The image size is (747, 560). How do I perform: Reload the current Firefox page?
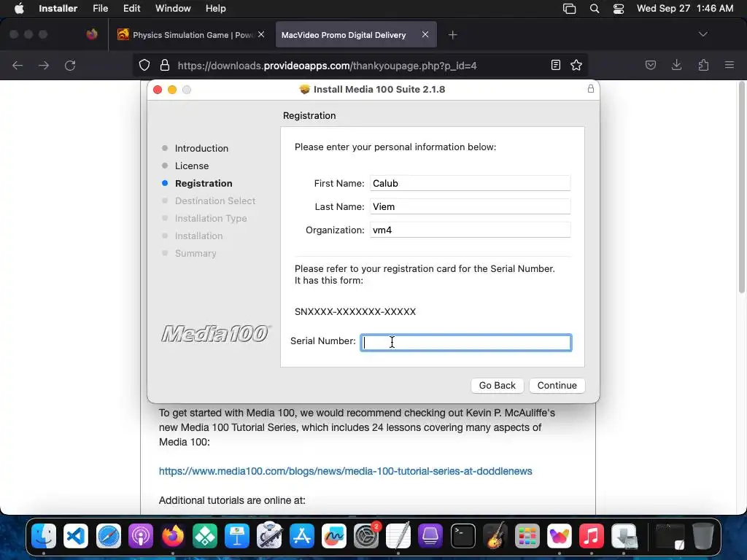(70, 65)
